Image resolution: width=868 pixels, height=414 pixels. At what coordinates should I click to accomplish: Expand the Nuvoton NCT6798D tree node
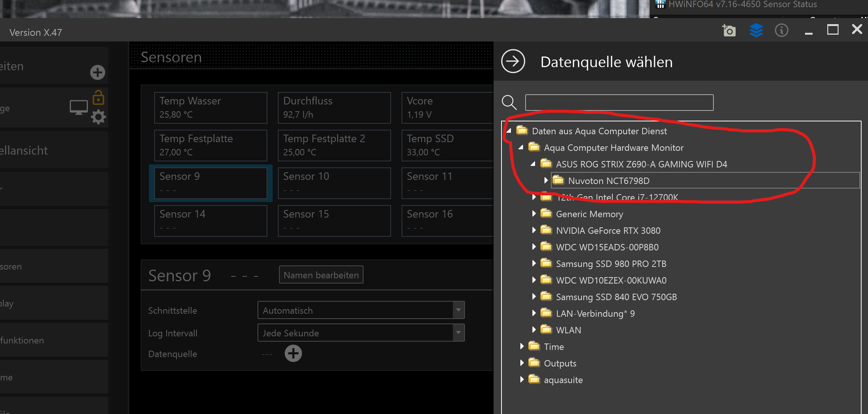546,181
